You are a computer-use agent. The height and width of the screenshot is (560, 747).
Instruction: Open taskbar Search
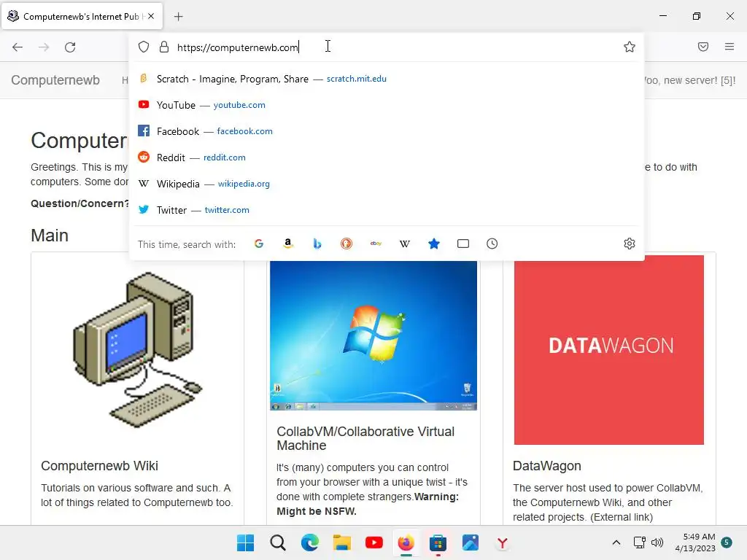pos(278,542)
